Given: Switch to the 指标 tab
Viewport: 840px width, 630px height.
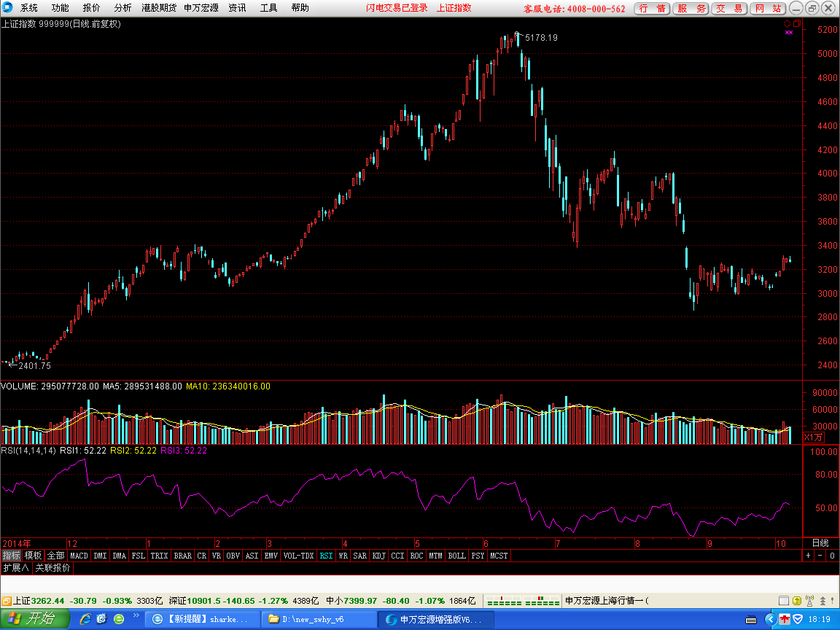Looking at the screenshot, I should pyautogui.click(x=11, y=556).
